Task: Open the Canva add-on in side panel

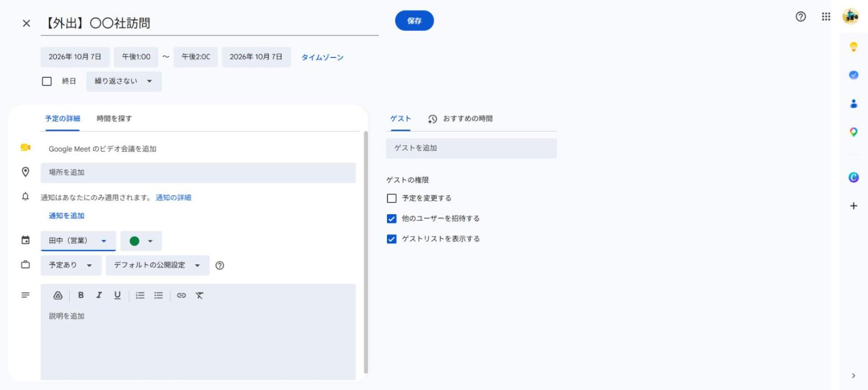Action: point(853,177)
